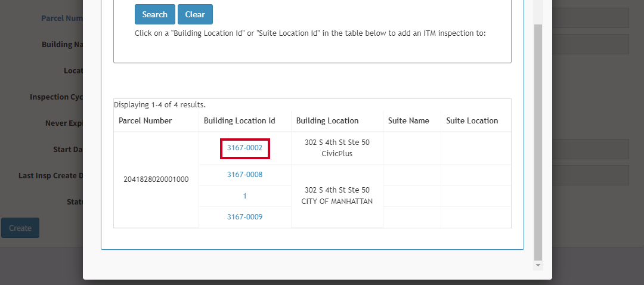Click the dialog scrollbar down arrow
This screenshot has height=285, width=644.
538,266
